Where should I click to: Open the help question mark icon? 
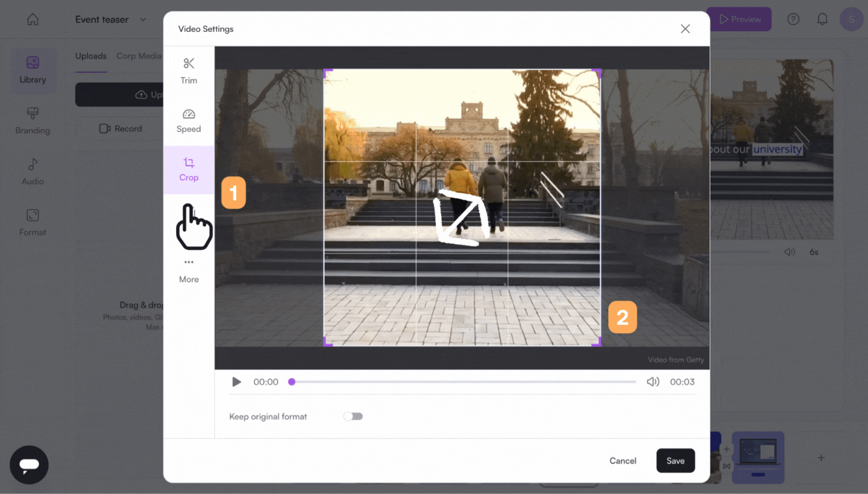pyautogui.click(x=793, y=19)
